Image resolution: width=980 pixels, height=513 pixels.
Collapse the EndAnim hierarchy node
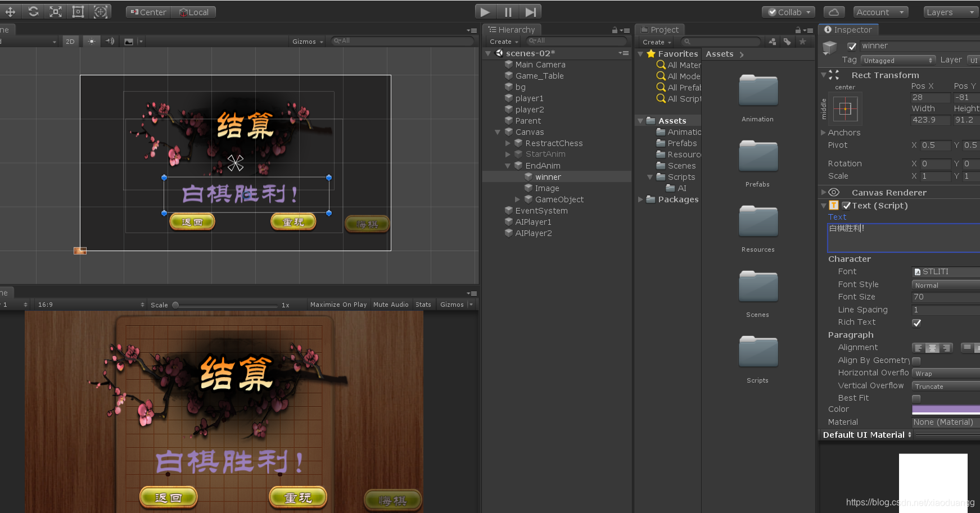click(508, 166)
